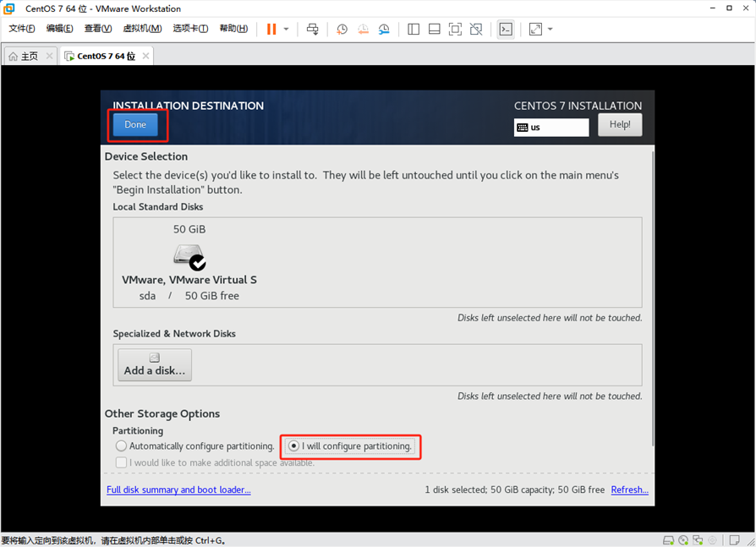Click the stretch guest display icon
756x547 pixels.
[535, 29]
